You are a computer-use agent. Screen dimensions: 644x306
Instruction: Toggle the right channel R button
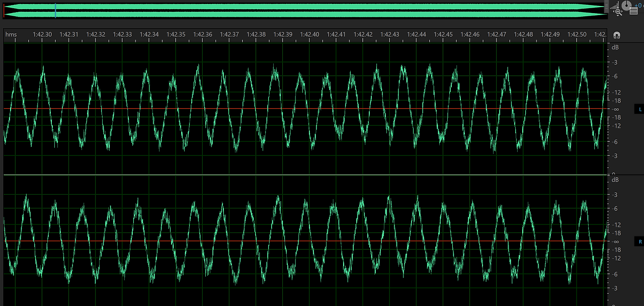640,242
